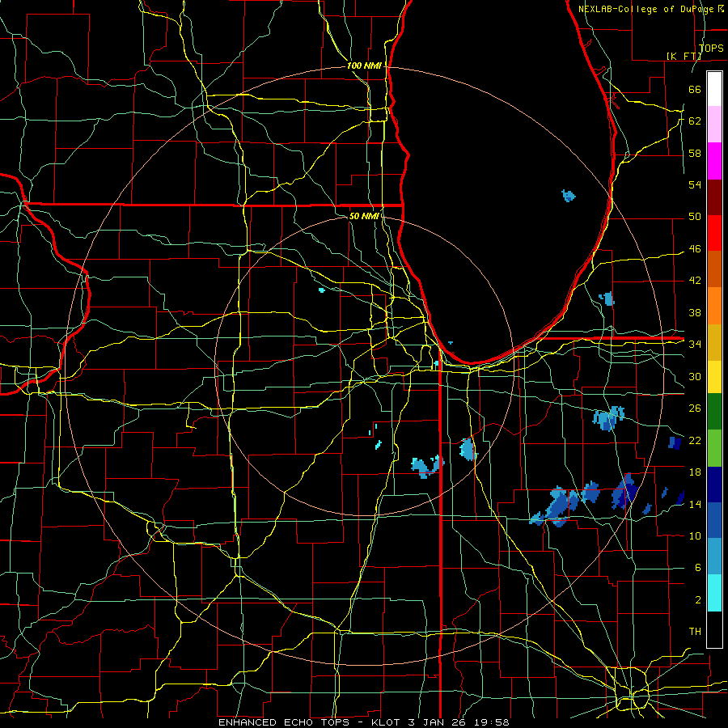728x728 pixels.
Task: Select the 54 legend value
Action: pyautogui.click(x=695, y=184)
